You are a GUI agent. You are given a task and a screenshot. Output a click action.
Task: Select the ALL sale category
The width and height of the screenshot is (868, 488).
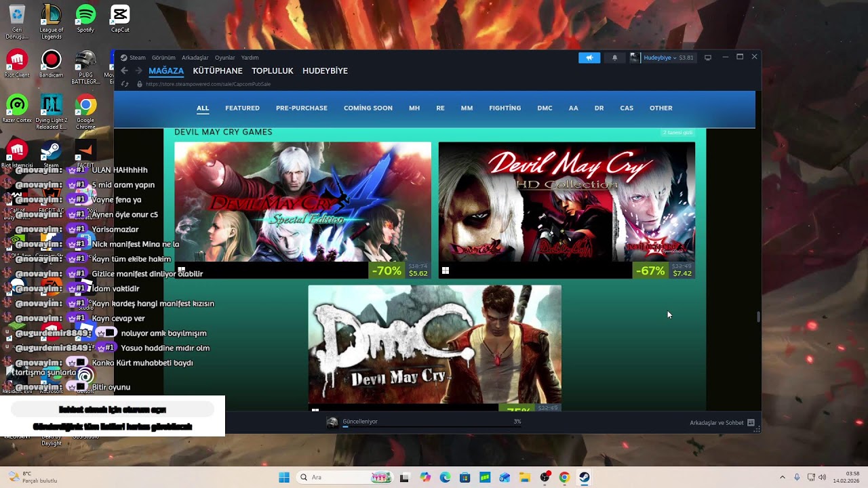pos(203,108)
